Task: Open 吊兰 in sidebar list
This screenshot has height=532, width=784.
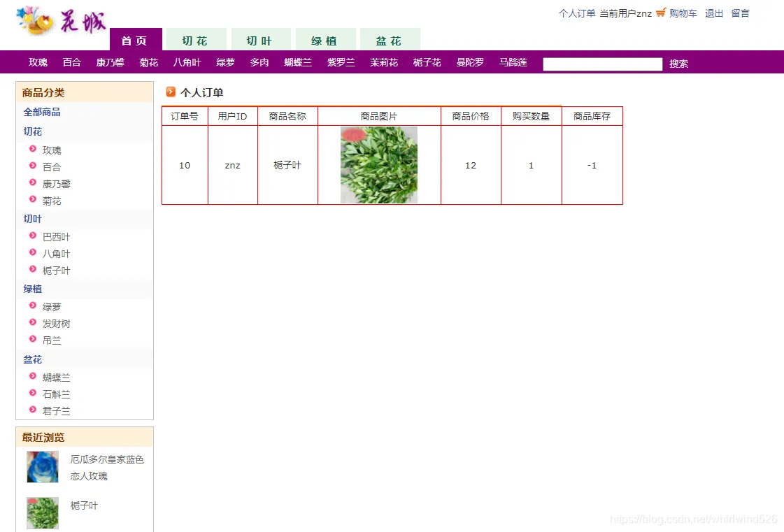Action: [52, 340]
